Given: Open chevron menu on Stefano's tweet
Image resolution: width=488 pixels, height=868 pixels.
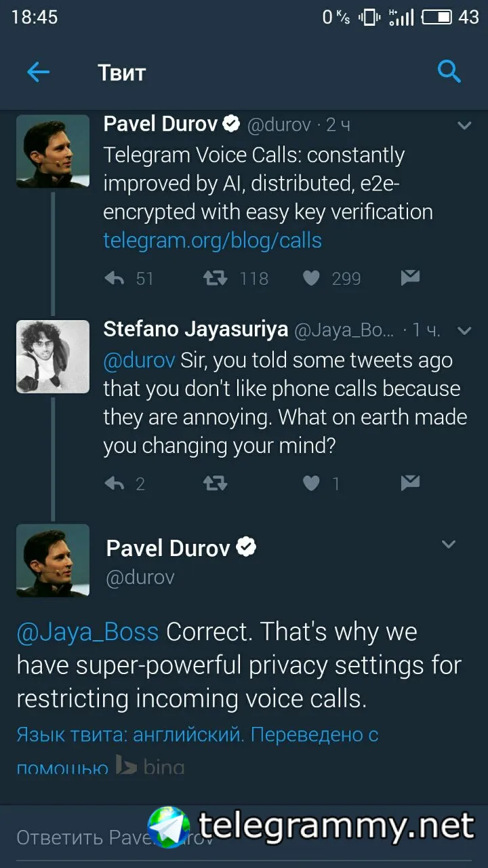Looking at the screenshot, I should click(x=464, y=331).
